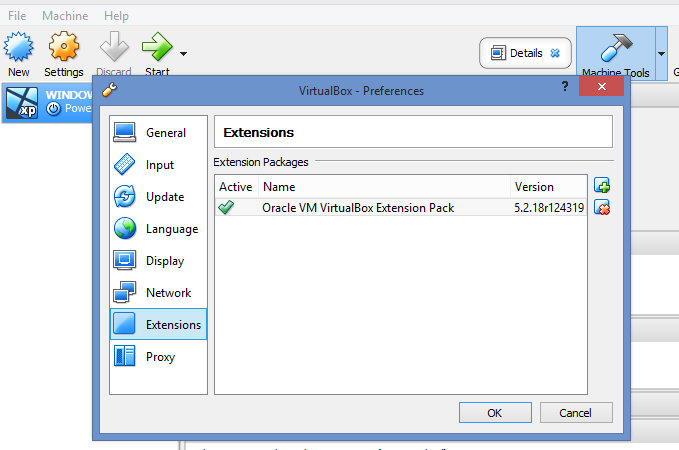This screenshot has height=450, width=679.
Task: Expand the Start button dropdown arrow
Action: tap(184, 54)
